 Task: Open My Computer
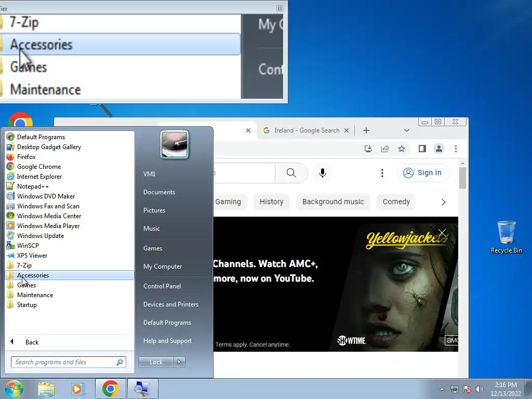tap(163, 267)
